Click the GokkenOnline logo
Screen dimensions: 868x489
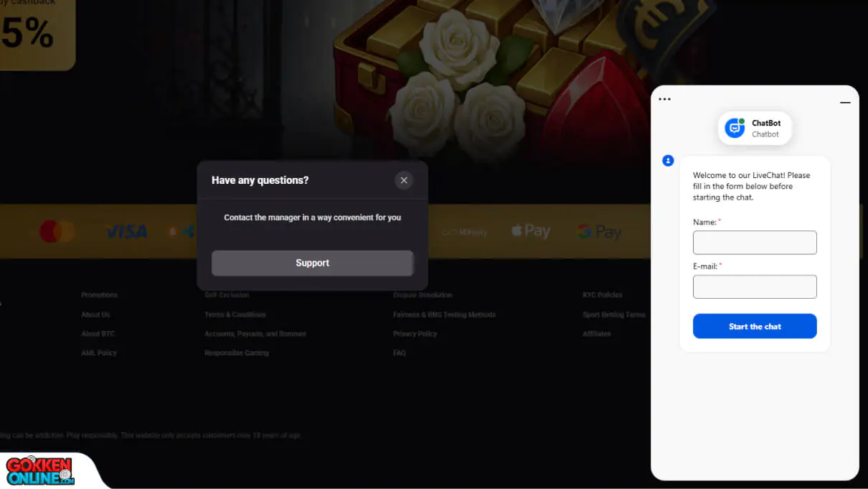tap(40, 470)
